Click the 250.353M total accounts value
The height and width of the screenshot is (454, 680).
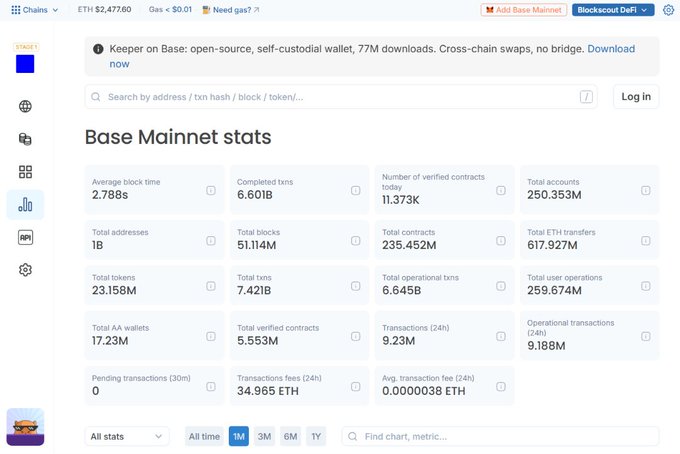point(554,195)
